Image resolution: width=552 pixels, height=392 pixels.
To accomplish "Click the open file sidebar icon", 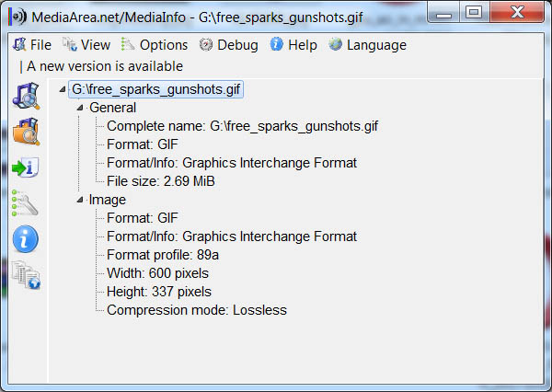I will (26, 96).
